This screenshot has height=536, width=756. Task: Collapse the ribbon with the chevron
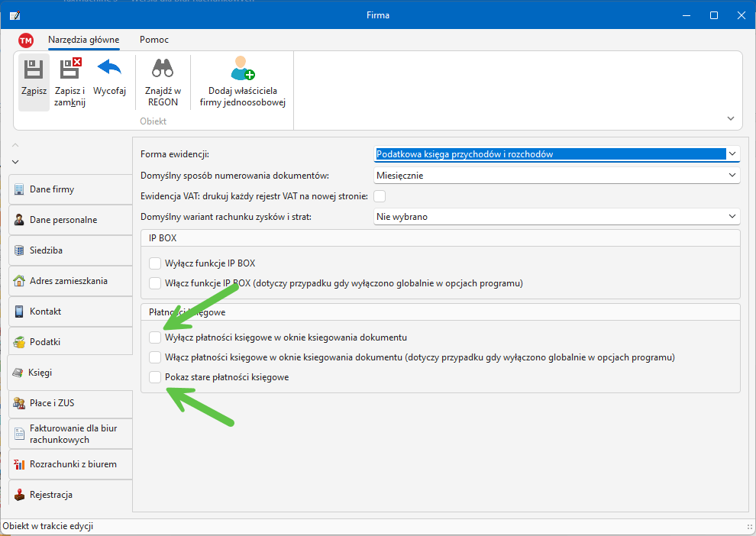731,119
